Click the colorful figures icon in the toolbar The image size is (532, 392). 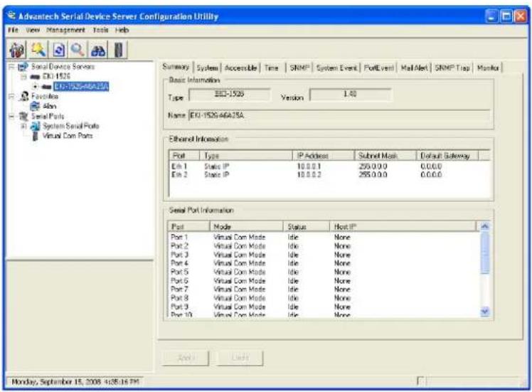(x=17, y=51)
